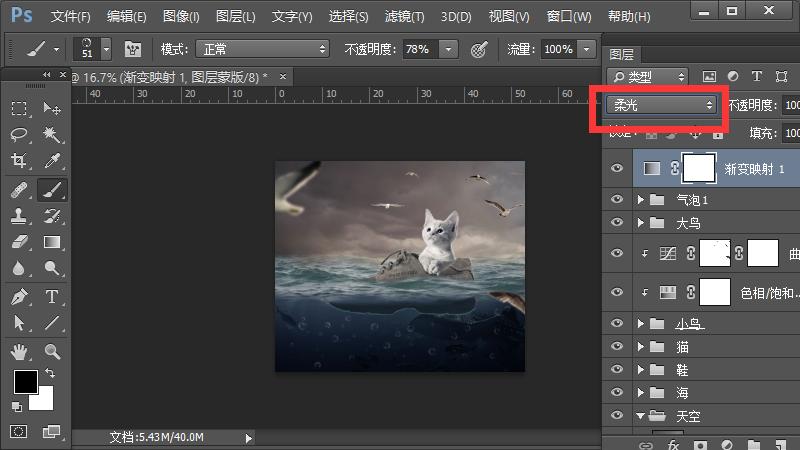
Task: Select the Clone Stamp tool
Action: [x=19, y=216]
